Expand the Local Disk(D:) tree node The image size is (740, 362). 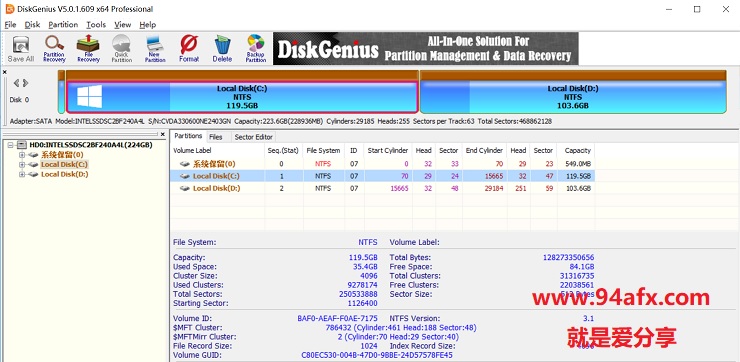(x=22, y=174)
